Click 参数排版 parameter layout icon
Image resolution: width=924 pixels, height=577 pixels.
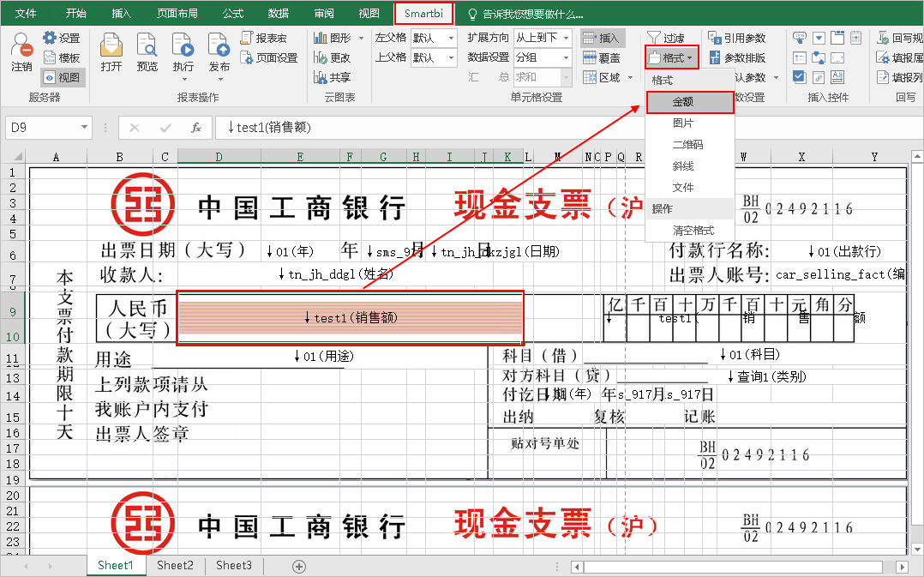click(714, 57)
